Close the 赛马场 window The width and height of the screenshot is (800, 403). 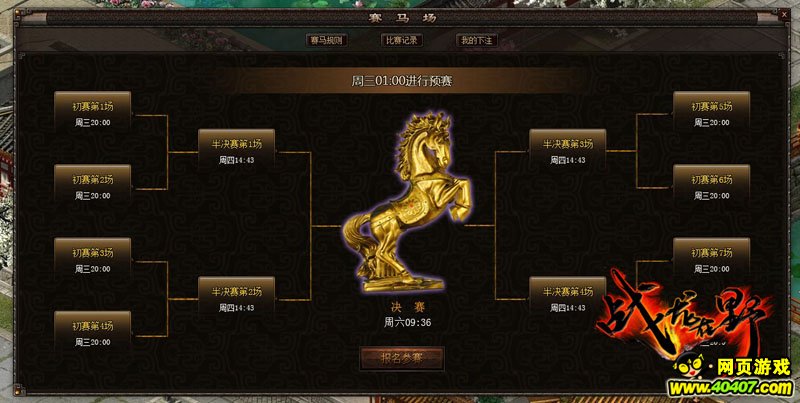(784, 15)
